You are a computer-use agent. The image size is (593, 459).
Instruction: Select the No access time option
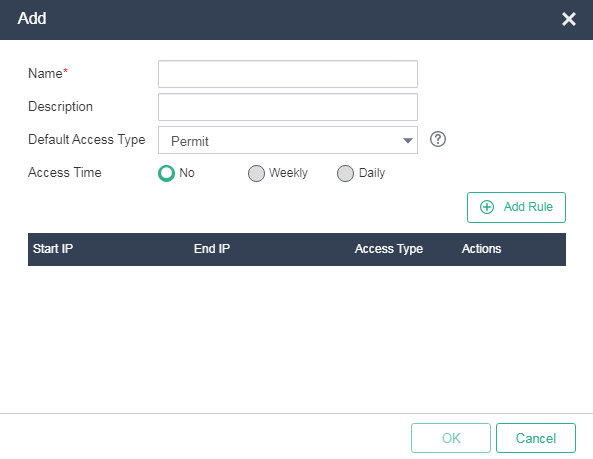(x=166, y=173)
